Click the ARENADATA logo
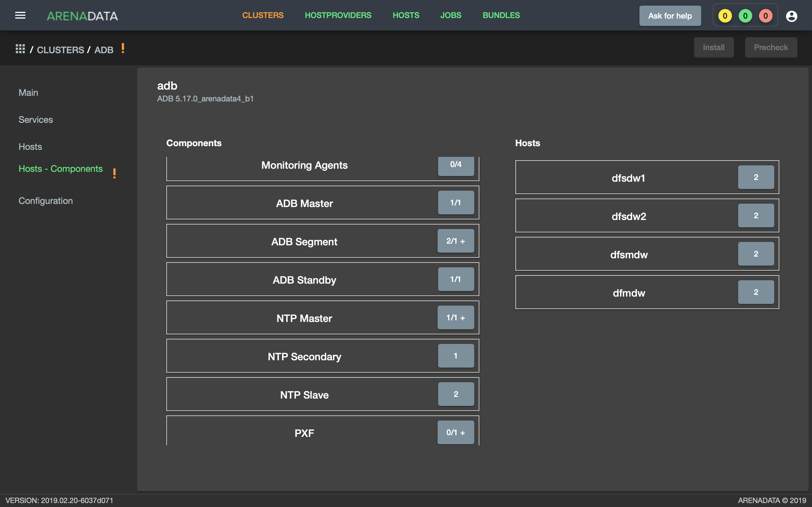 tap(82, 16)
